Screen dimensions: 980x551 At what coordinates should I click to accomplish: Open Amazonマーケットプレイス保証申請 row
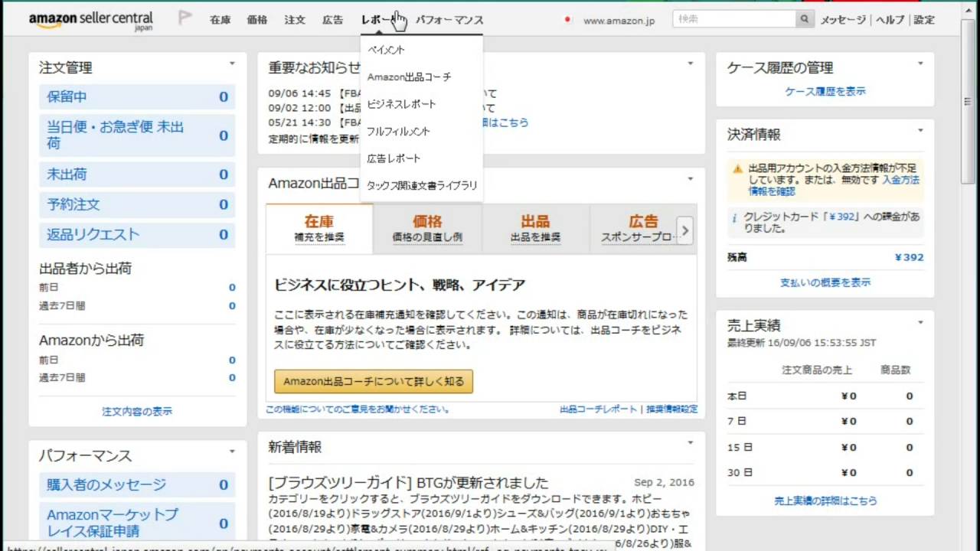coord(137,523)
